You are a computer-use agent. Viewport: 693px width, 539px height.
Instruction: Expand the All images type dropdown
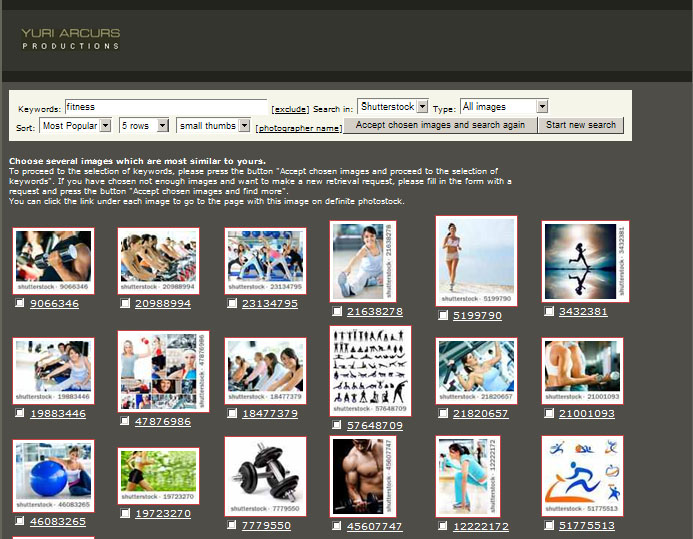(x=503, y=106)
